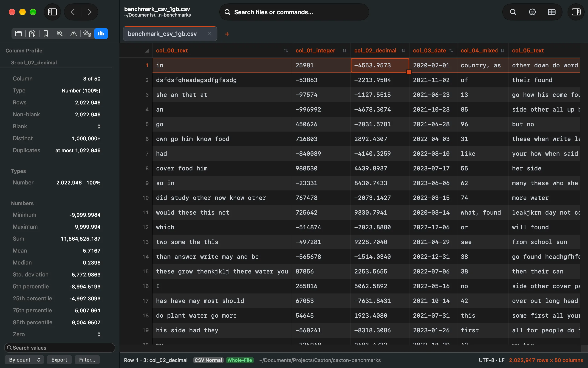Focus the Search files or commands field

294,12
